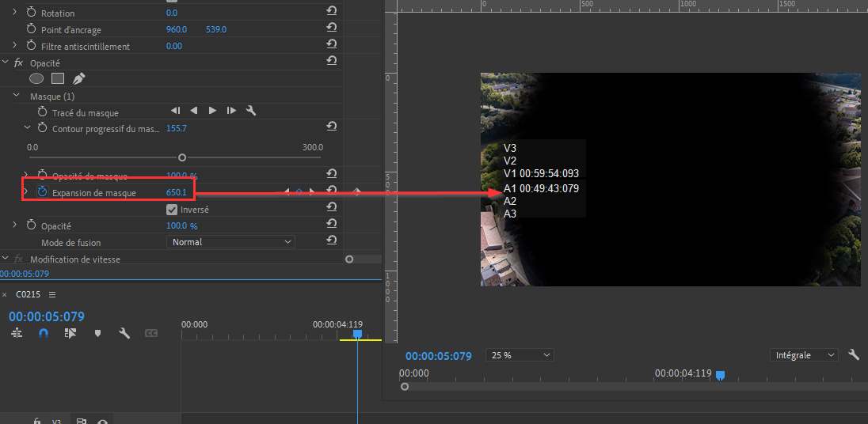868x424 pixels.
Task: Add a marker in the timeline
Action: click(x=97, y=333)
